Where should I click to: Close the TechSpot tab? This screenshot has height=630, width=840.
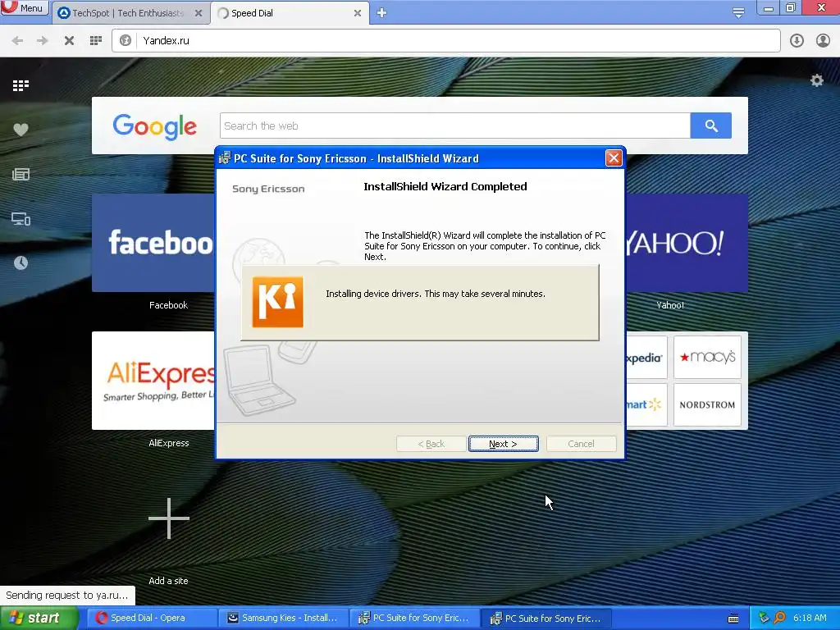pos(199,13)
